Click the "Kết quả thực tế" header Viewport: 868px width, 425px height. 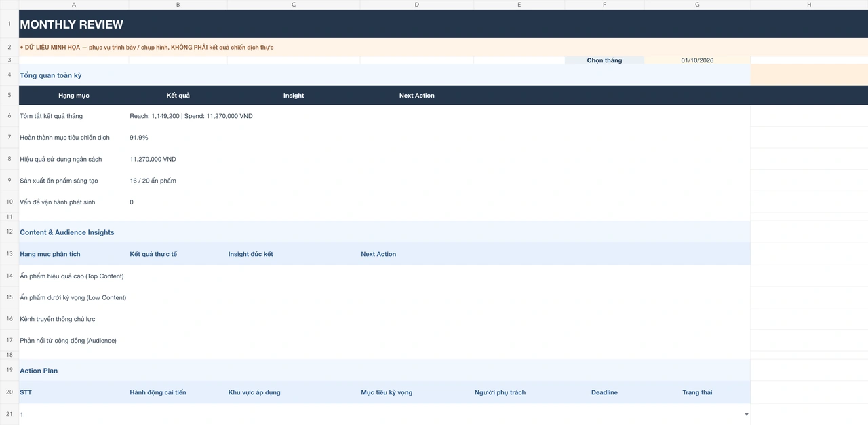click(178, 254)
